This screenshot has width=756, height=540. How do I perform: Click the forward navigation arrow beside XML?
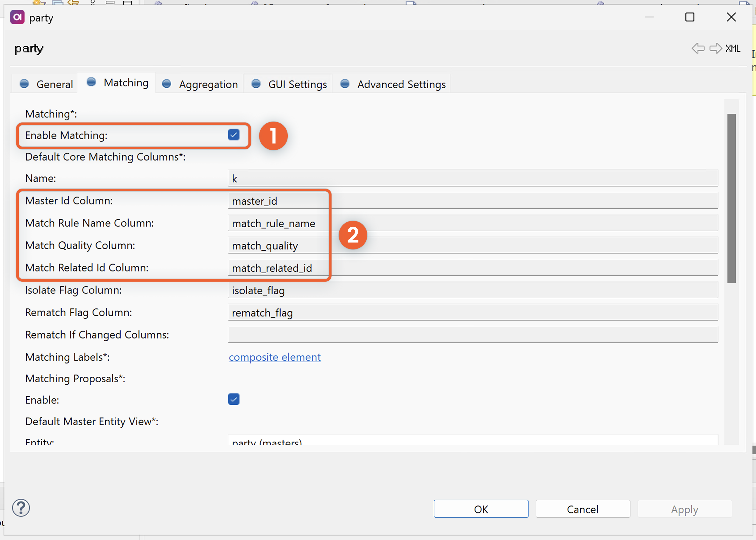pyautogui.click(x=715, y=49)
